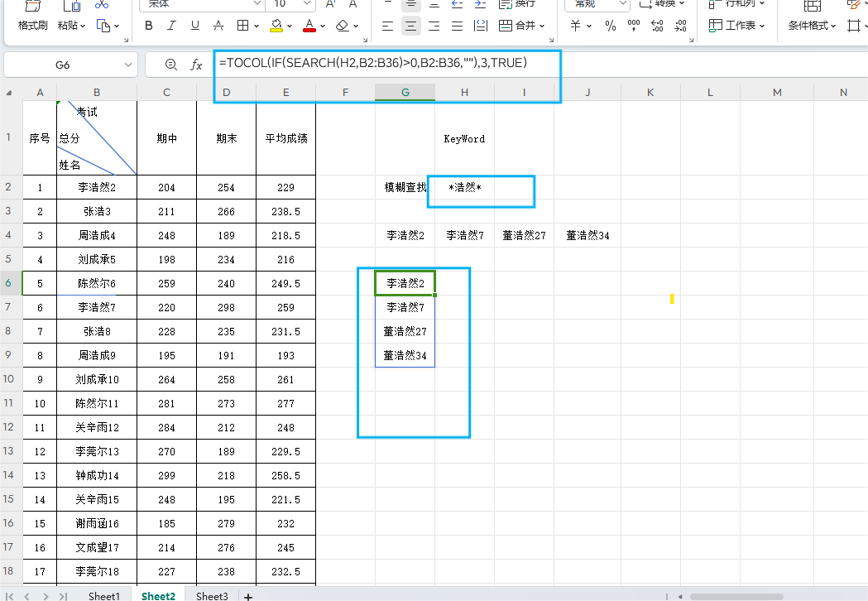This screenshot has width=868, height=601.
Task: Click the cell Borders icon
Action: click(242, 26)
